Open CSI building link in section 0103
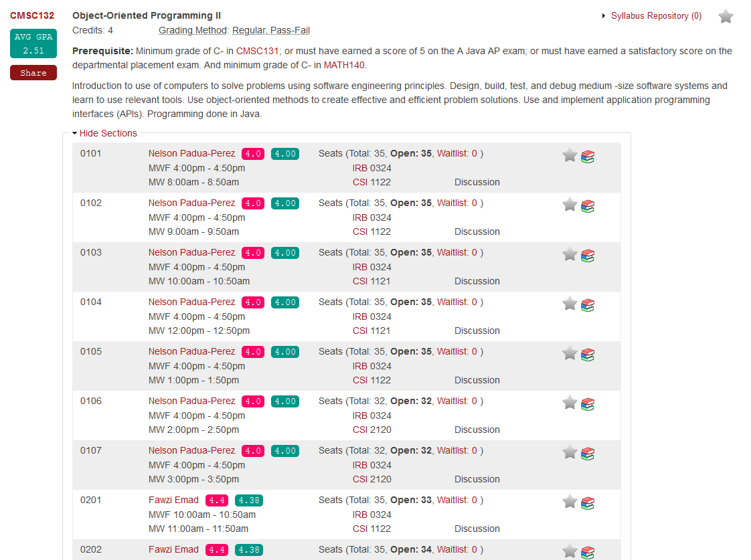The image size is (751, 560). 359,281
